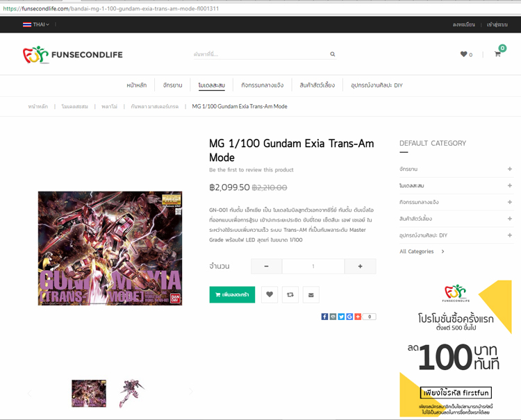521x420 pixels.
Task: Click the share count box showing 0
Action: point(370,317)
